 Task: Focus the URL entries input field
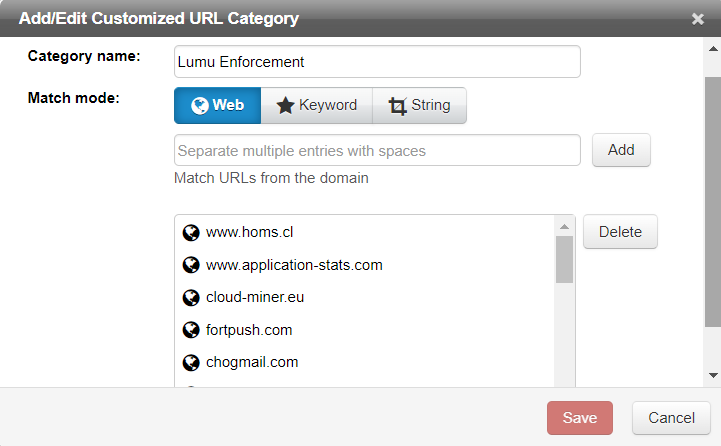(x=377, y=151)
